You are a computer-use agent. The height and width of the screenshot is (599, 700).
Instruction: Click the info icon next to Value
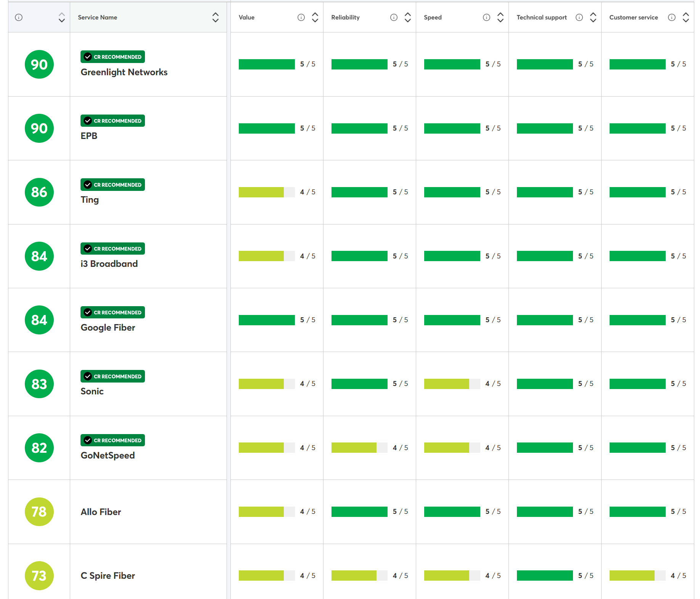point(301,18)
